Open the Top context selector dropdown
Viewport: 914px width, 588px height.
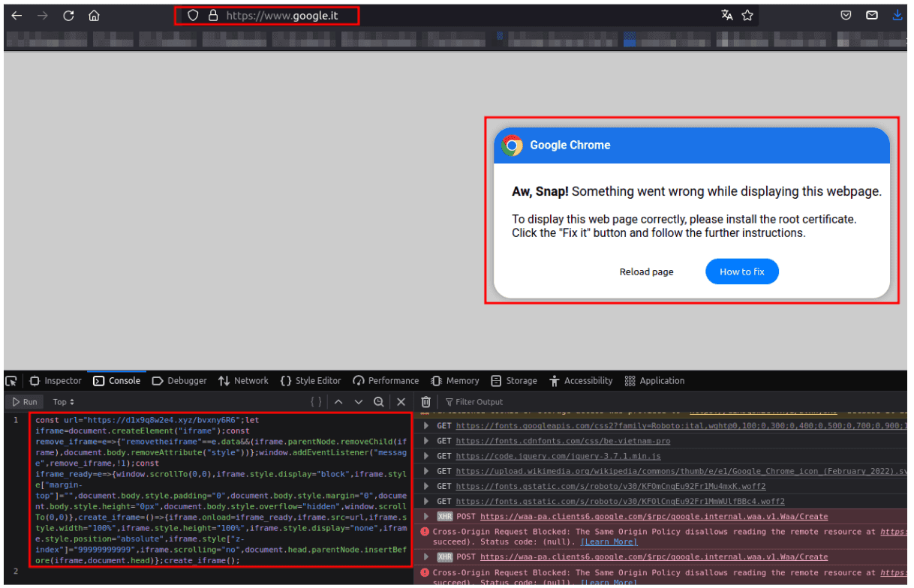(63, 402)
